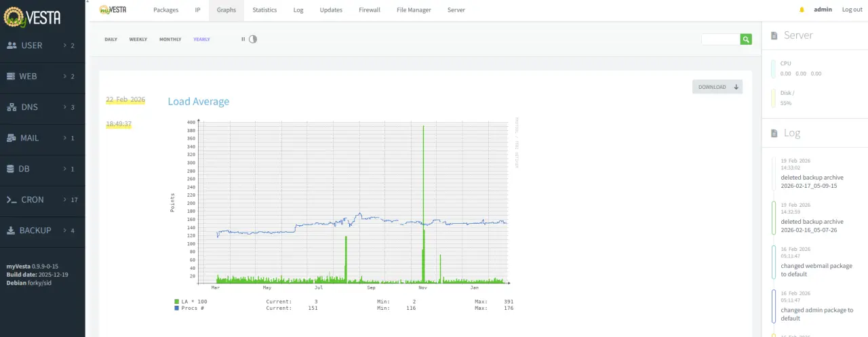Switch graph period to WEEKLY
The width and height of the screenshot is (868, 337).
tap(138, 39)
